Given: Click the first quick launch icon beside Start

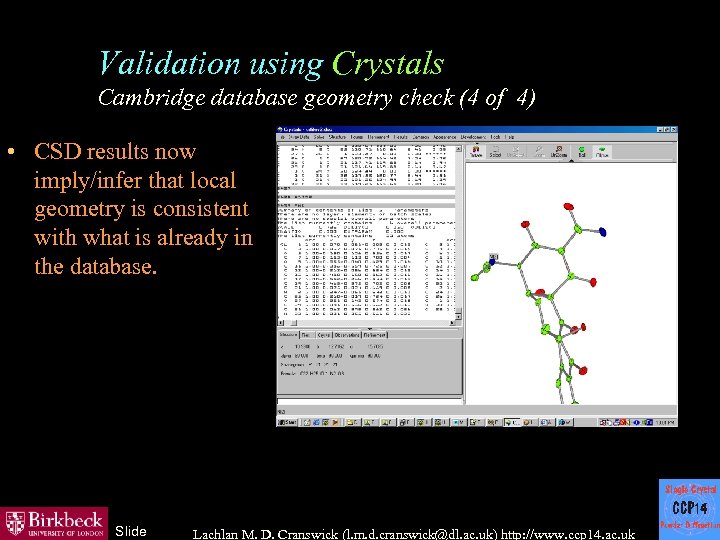Looking at the screenshot, I should click(307, 422).
